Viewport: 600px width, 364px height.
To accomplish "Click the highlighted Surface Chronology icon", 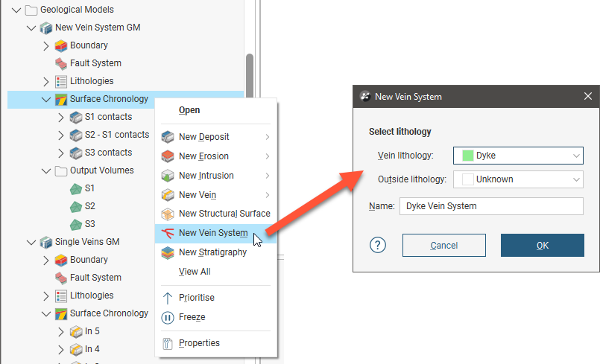I will 61,100.
